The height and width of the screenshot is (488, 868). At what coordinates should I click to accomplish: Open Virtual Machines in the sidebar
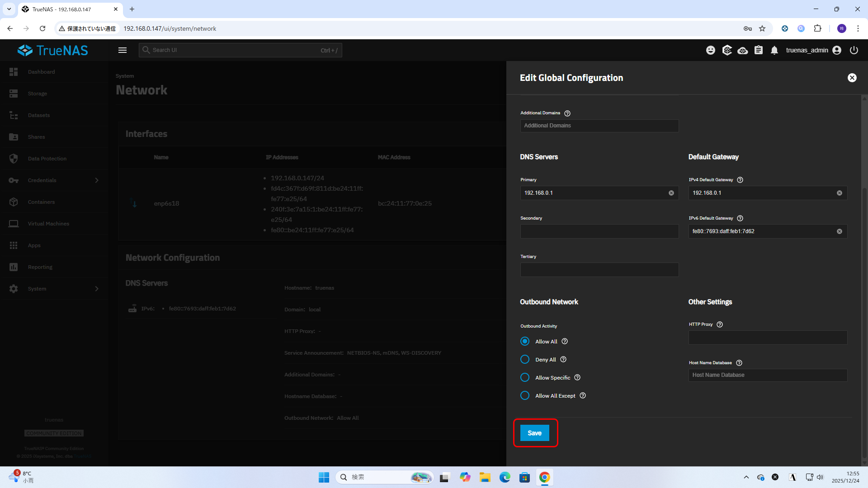tap(48, 224)
